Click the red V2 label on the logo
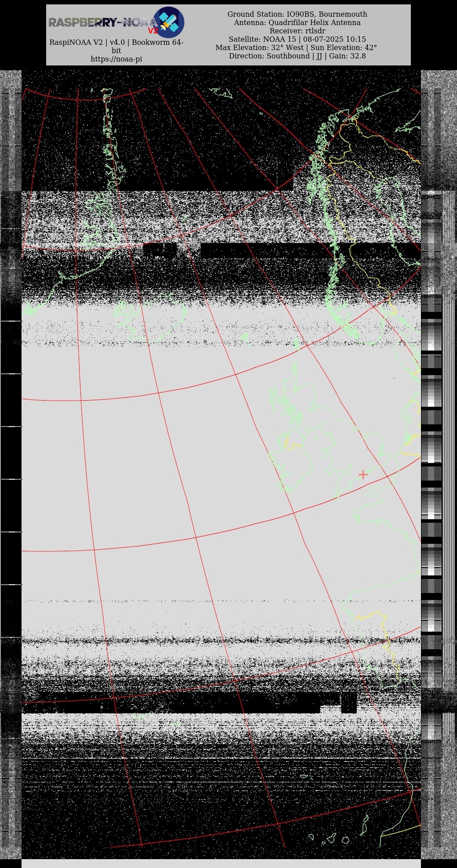 tap(153, 31)
